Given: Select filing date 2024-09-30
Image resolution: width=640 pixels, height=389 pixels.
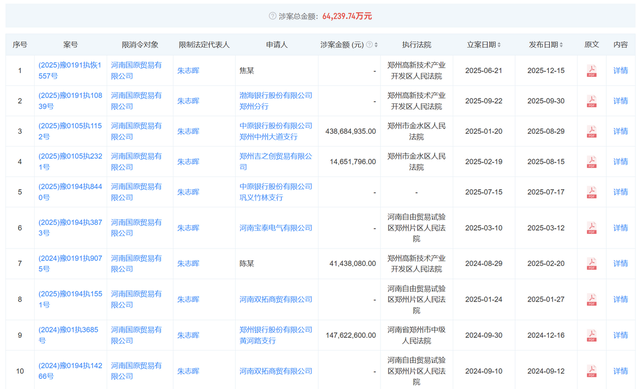Looking at the screenshot, I should [x=484, y=335].
